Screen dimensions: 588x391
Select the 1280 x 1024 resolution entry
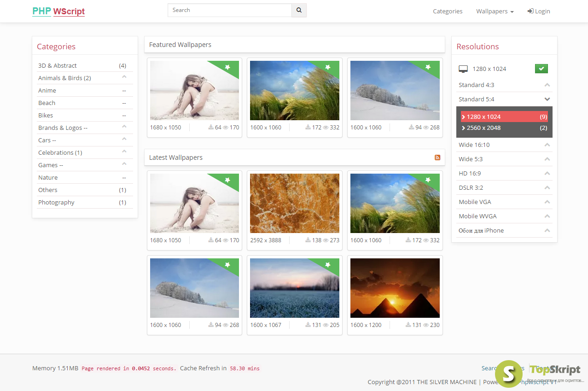(x=504, y=117)
